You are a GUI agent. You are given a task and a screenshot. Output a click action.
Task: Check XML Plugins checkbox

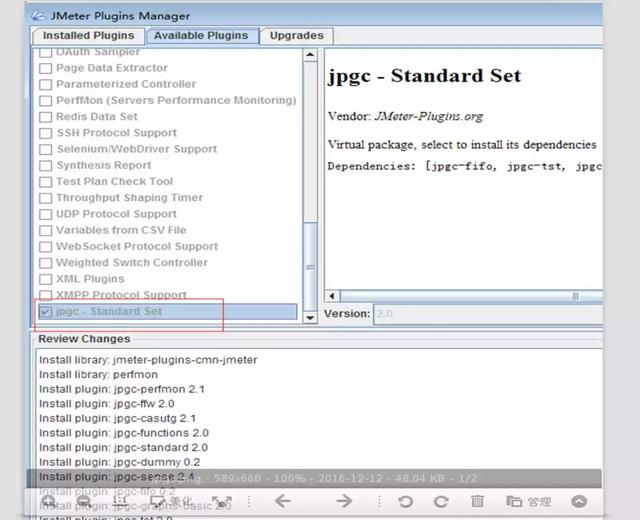(45, 279)
